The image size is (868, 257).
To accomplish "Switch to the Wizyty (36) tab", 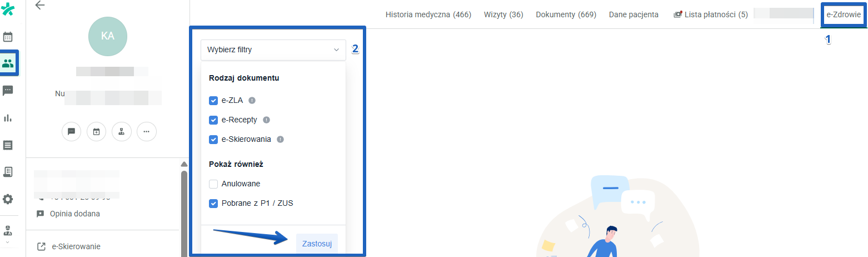I will [x=503, y=14].
